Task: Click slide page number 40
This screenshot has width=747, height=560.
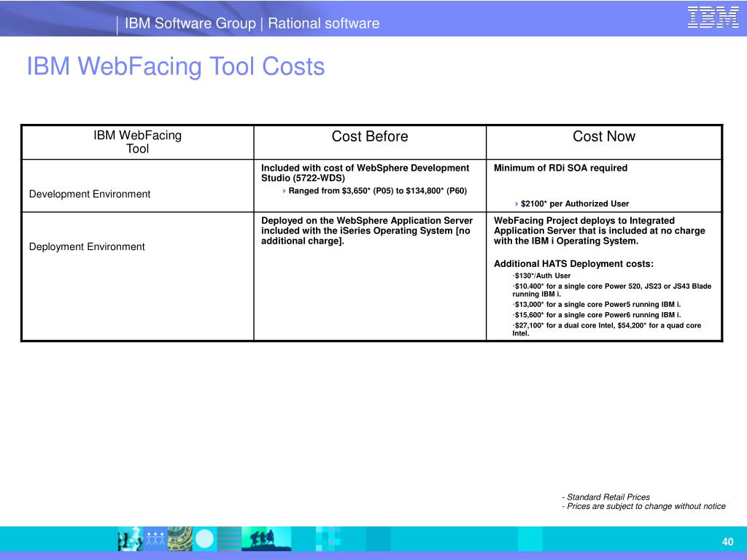Action: pos(727,542)
